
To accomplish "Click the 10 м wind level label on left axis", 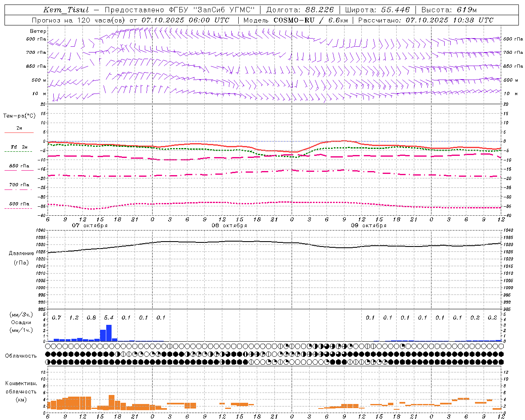I will (39, 94).
